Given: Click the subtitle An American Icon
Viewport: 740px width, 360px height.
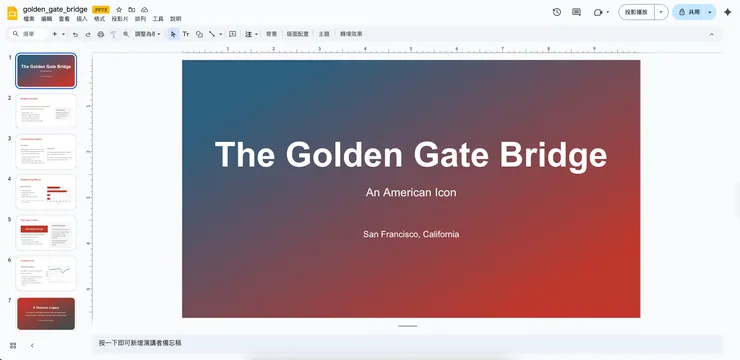Looking at the screenshot, I should (411, 193).
